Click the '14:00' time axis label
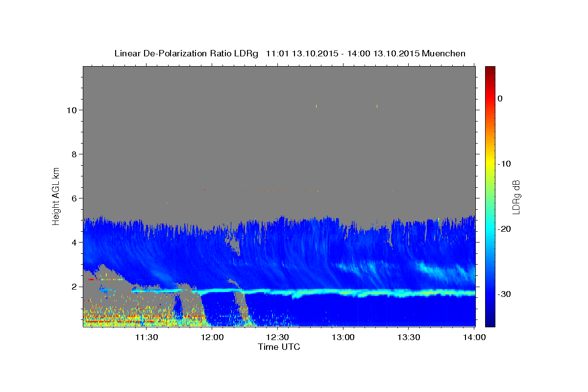This screenshot has width=588, height=392. coord(474,337)
